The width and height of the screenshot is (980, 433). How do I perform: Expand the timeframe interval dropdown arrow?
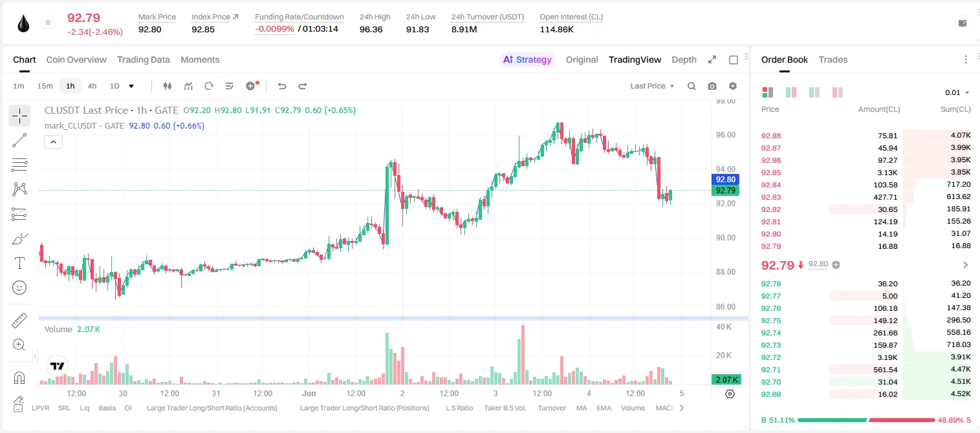(x=131, y=86)
